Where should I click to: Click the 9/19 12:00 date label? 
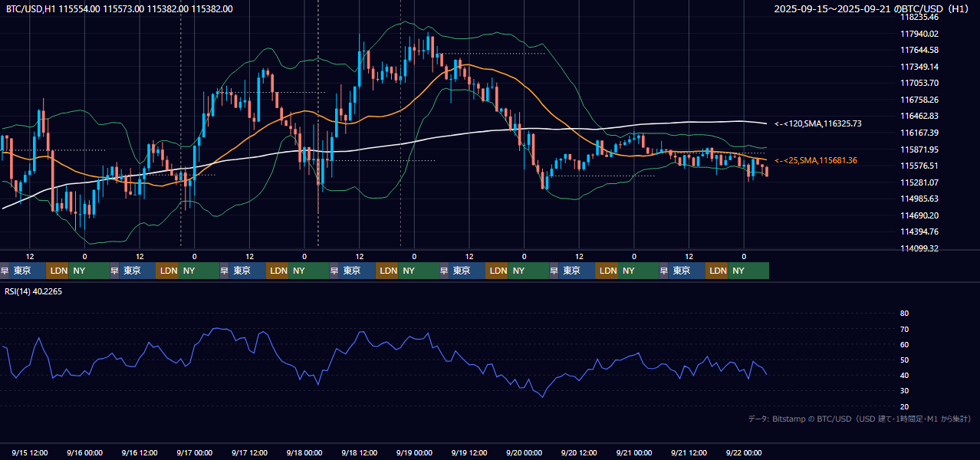(469, 453)
